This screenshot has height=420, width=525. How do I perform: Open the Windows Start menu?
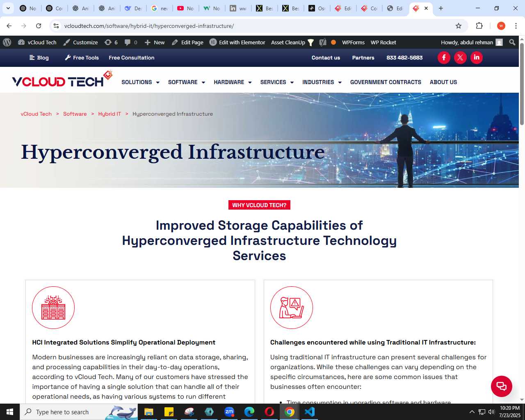(x=10, y=412)
